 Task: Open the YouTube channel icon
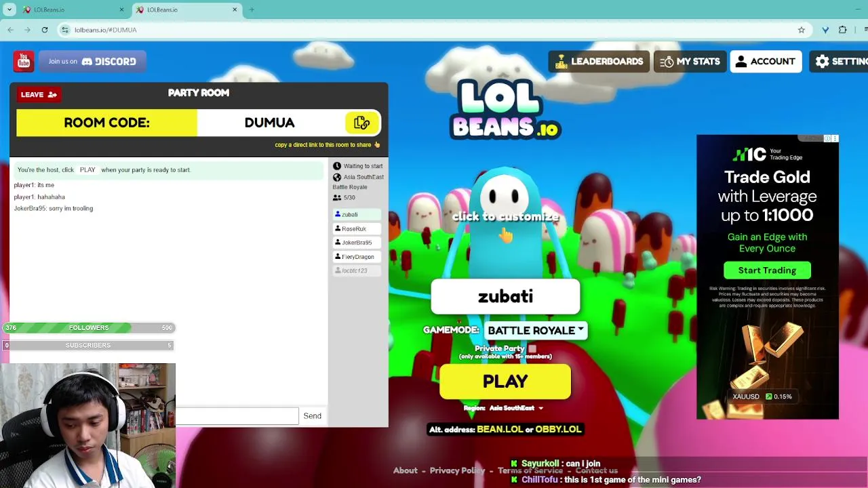(24, 62)
